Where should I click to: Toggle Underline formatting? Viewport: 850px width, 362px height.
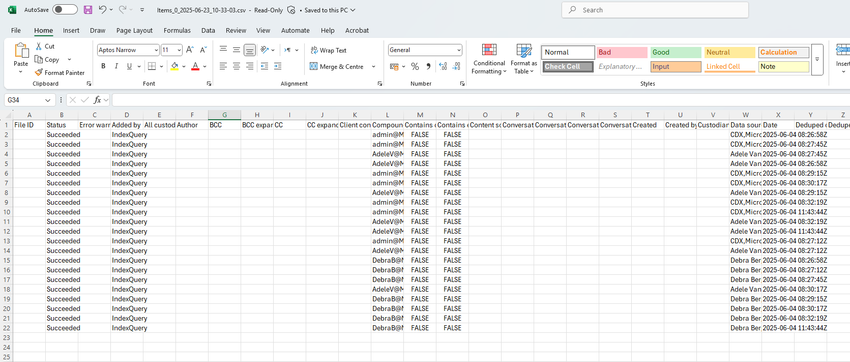click(x=129, y=66)
